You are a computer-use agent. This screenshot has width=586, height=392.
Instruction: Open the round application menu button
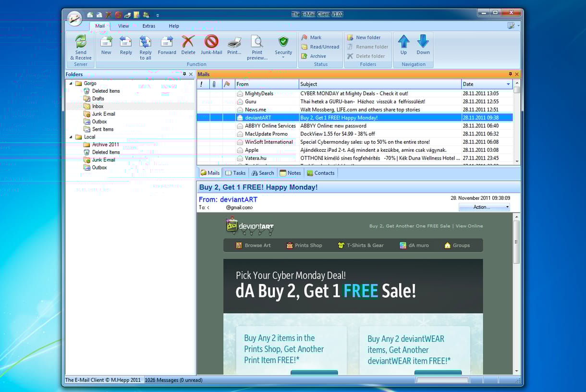74,18
